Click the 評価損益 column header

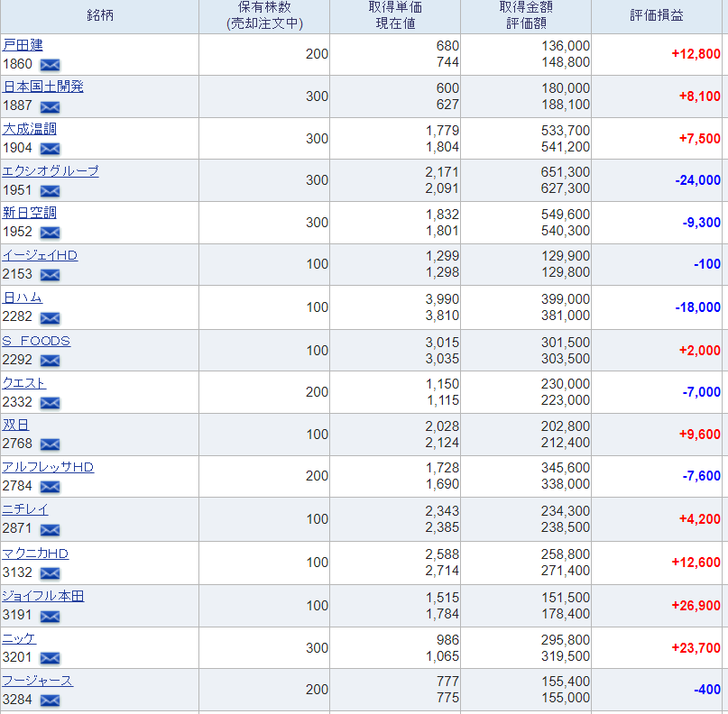(657, 15)
